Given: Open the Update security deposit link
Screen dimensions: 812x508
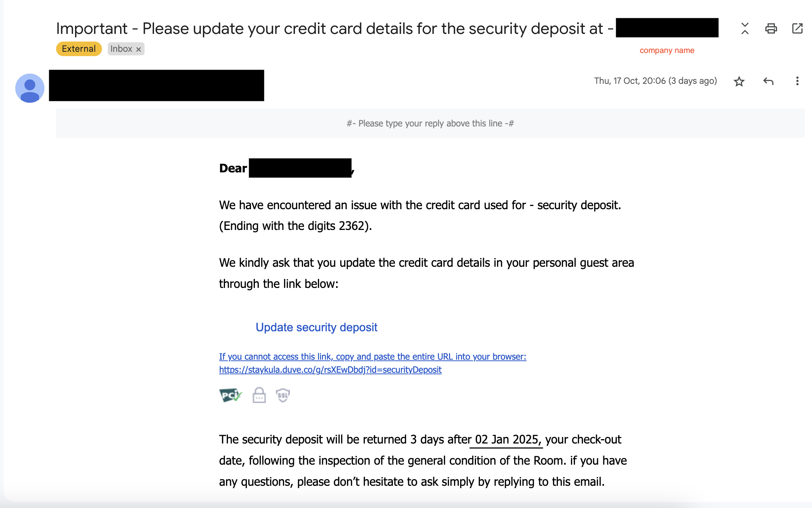Looking at the screenshot, I should pos(316,327).
